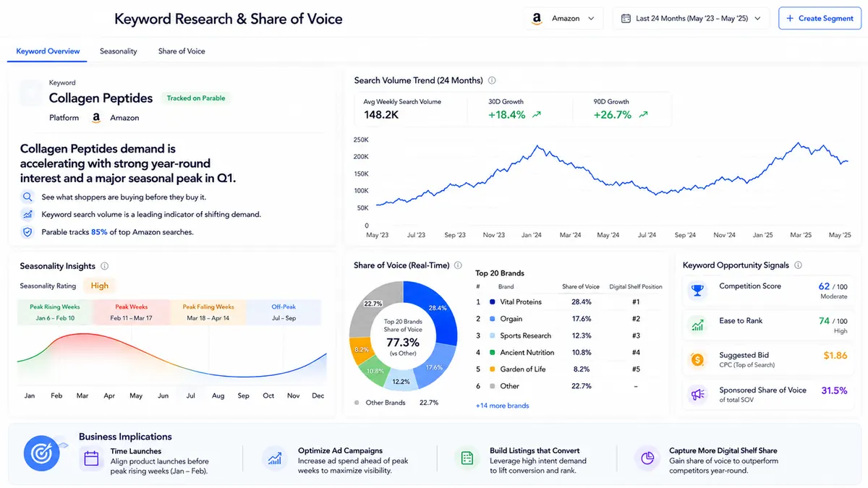Click the listing icon for Build Listings that Convert
The height and width of the screenshot is (488, 868).
point(467,458)
